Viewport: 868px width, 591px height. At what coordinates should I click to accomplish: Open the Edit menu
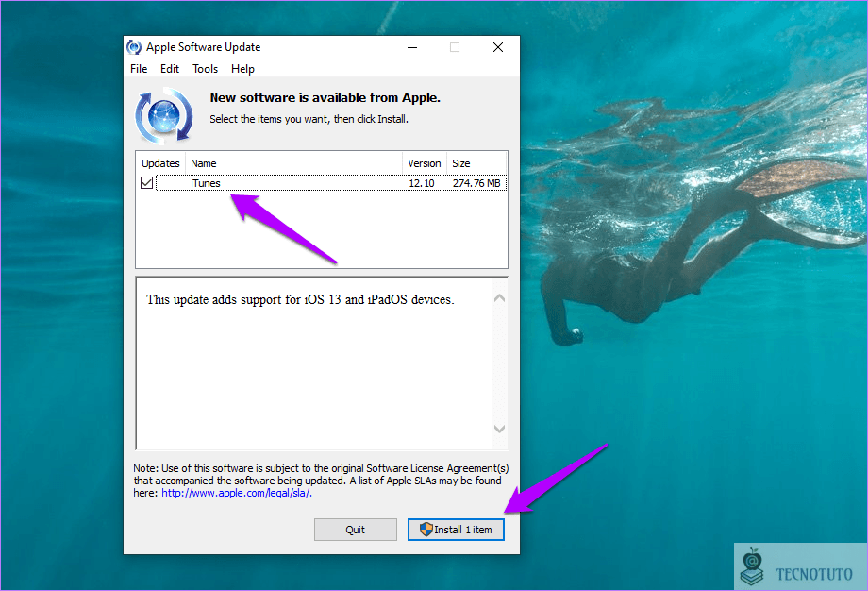pos(170,69)
